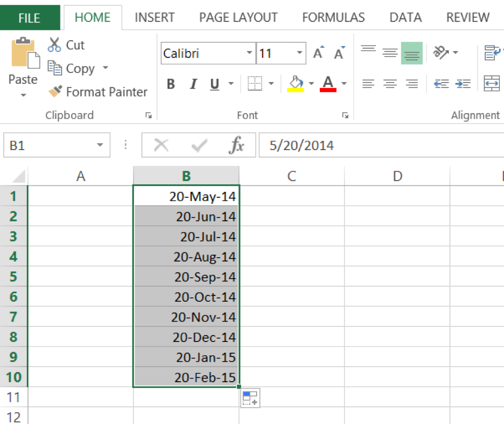Apply yellow fill color bucket
The image size is (504, 424).
[296, 84]
